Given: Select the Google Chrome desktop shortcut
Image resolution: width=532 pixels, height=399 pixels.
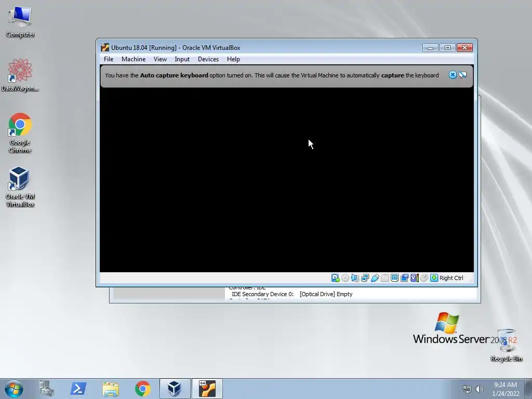Looking at the screenshot, I should pyautogui.click(x=20, y=133).
